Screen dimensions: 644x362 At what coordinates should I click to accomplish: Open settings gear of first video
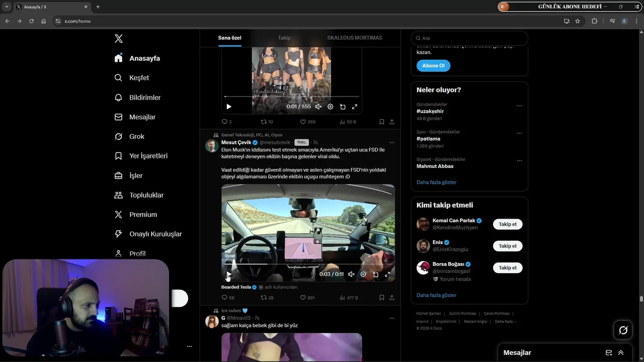pos(331,107)
